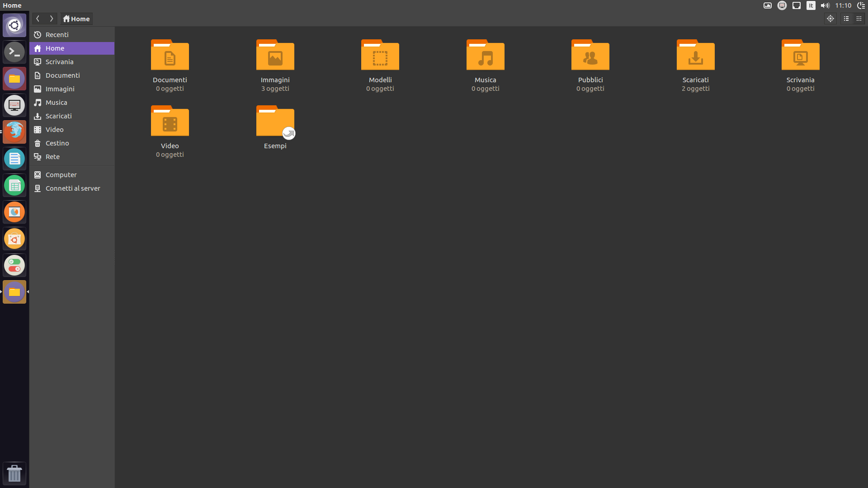This screenshot has height=488, width=868.
Task: Select Rete network in sidebar
Action: click(x=52, y=157)
